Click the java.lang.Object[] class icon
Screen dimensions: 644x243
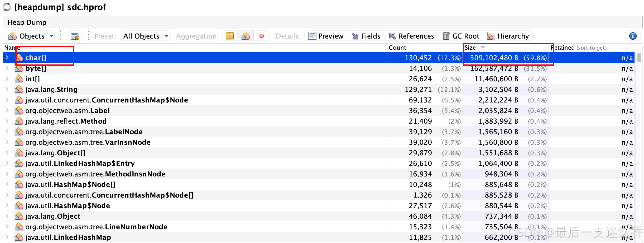click(x=19, y=153)
